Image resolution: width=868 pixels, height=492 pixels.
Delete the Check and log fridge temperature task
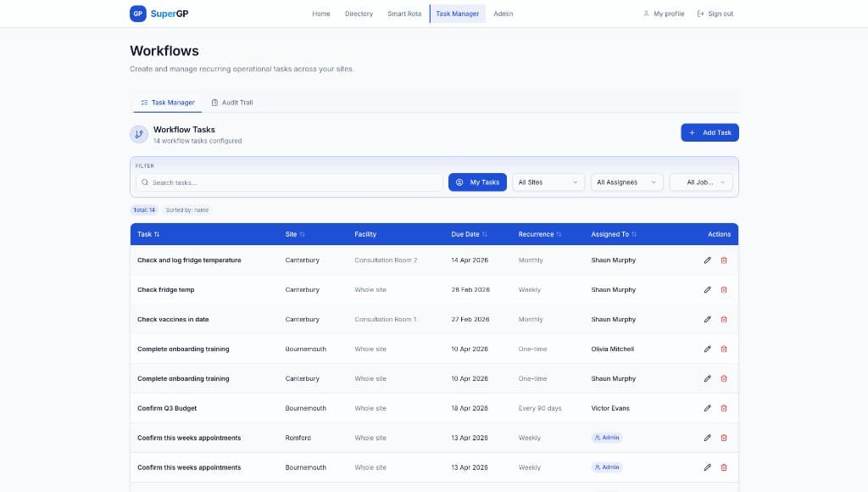(724, 260)
